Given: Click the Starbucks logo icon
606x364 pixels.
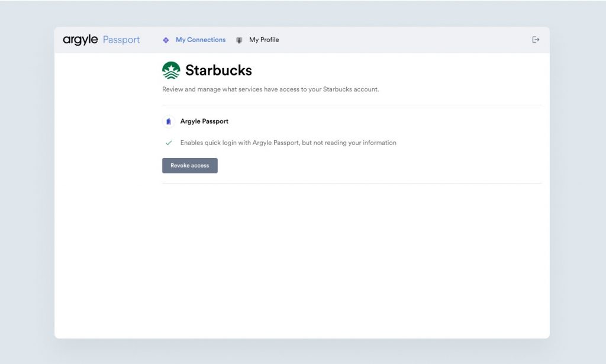Looking at the screenshot, I should pos(171,70).
